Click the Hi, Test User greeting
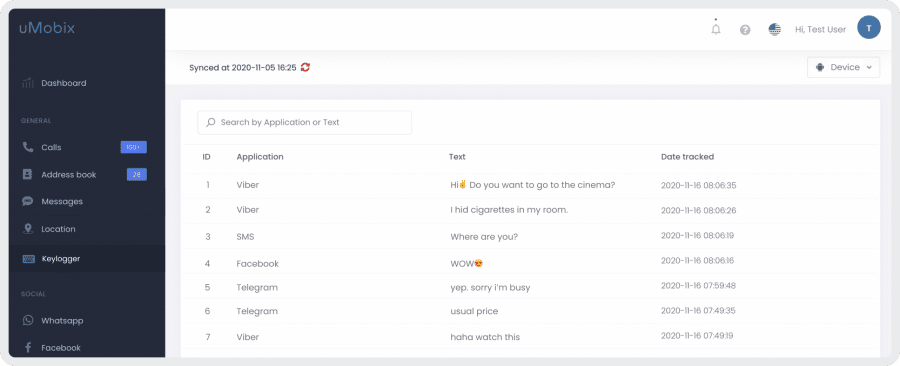This screenshot has height=366, width=900. (820, 29)
